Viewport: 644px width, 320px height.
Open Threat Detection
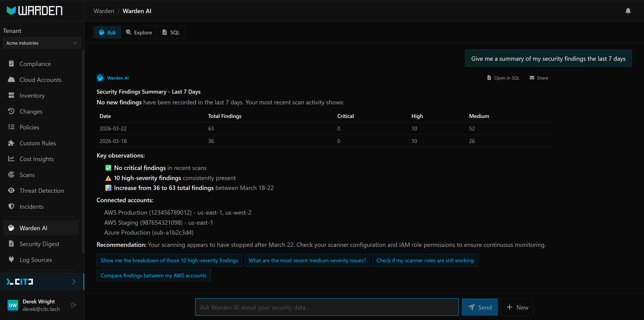click(x=42, y=190)
